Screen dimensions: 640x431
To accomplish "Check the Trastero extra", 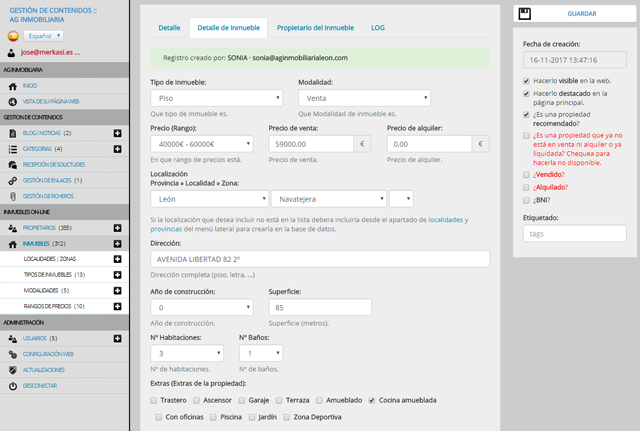I will click(x=153, y=400).
